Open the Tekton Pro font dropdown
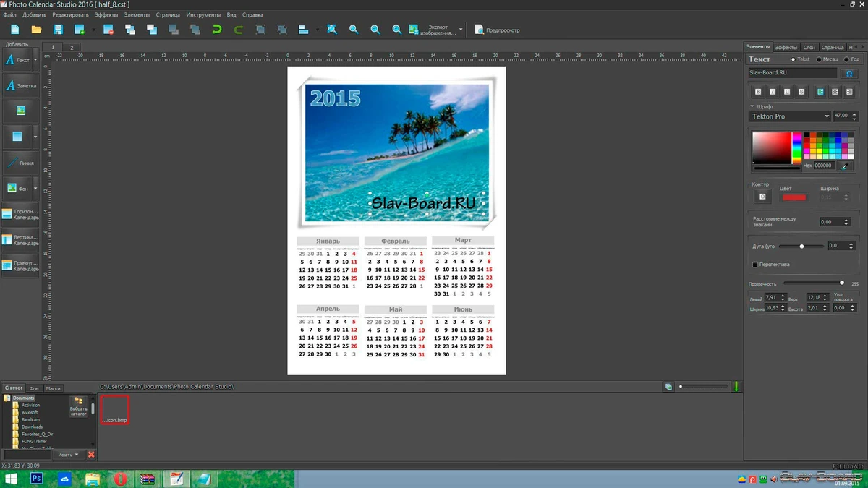The width and height of the screenshot is (868, 488). [x=790, y=116]
